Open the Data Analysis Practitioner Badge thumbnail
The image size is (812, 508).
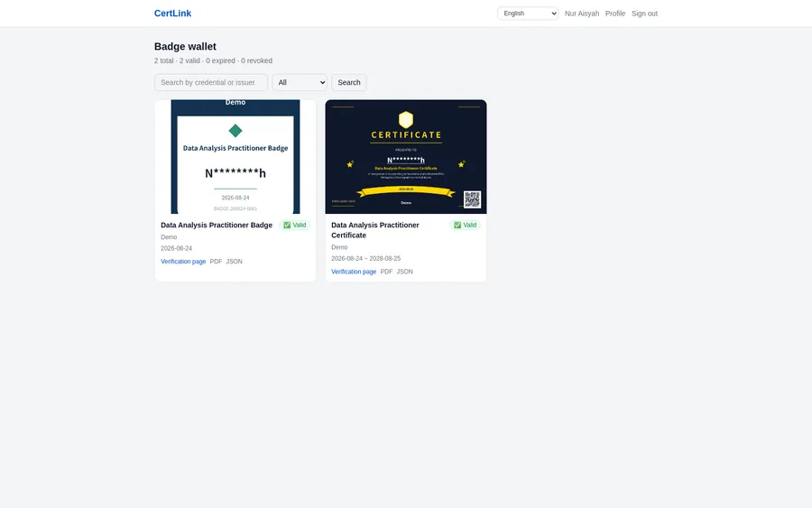point(235,156)
